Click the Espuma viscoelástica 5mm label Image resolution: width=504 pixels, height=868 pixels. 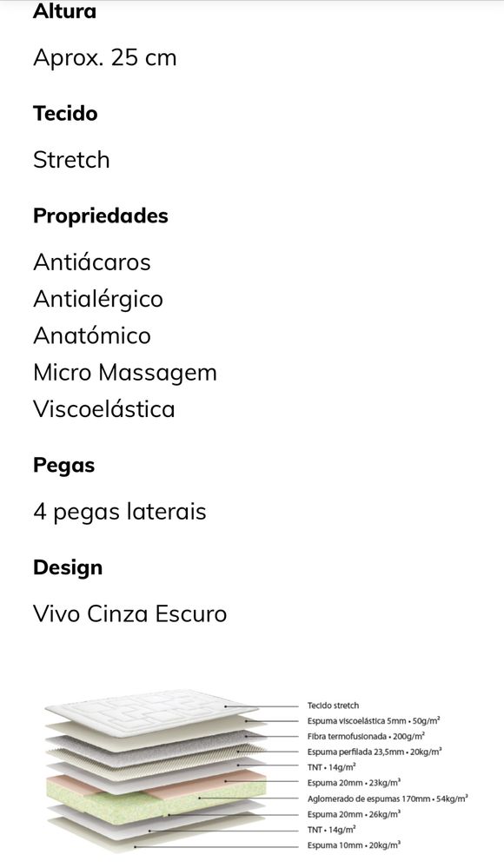point(374,721)
